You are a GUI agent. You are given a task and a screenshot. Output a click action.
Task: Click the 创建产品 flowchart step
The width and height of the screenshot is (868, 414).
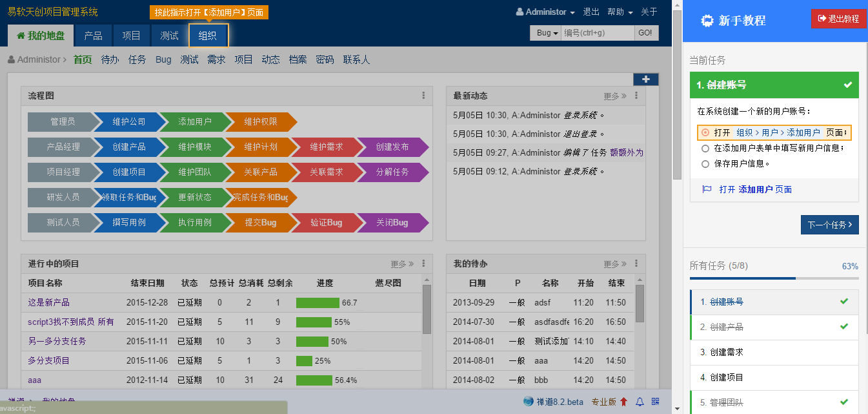click(129, 147)
